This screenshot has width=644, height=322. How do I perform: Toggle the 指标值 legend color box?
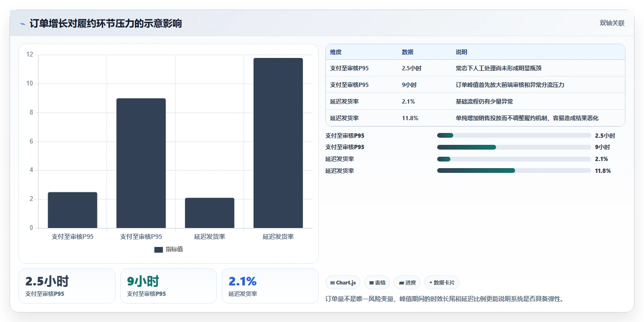tap(159, 250)
